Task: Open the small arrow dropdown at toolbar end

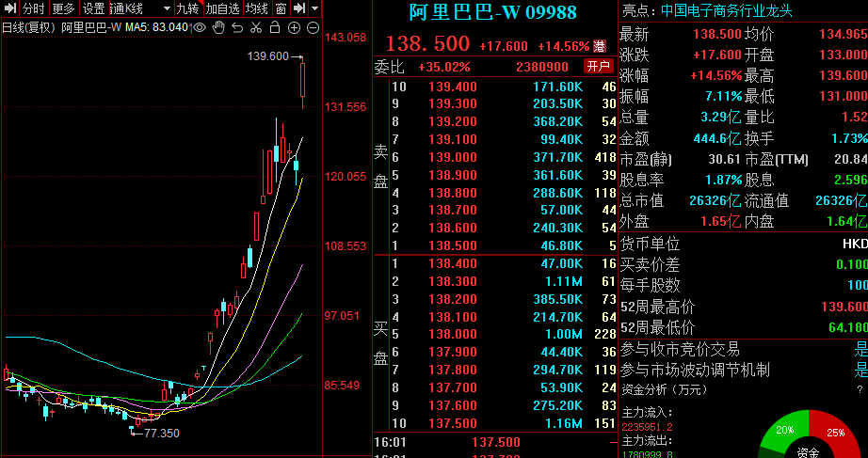Action: [315, 8]
